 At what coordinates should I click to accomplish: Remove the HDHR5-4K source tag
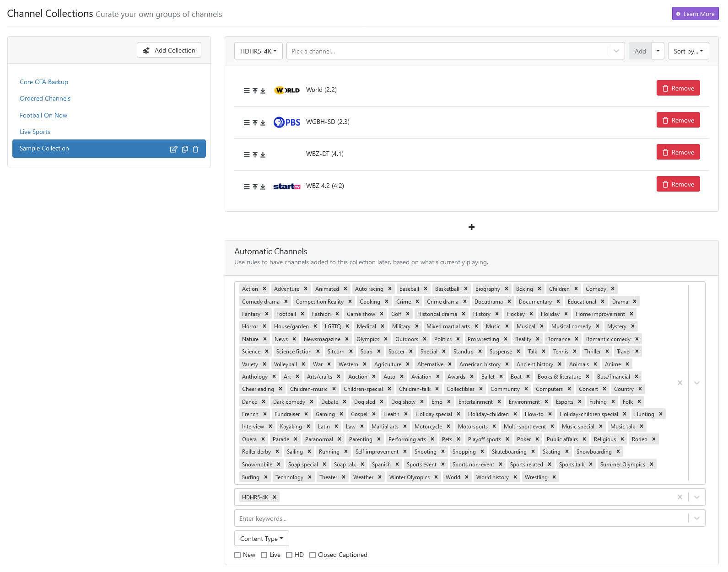click(275, 497)
